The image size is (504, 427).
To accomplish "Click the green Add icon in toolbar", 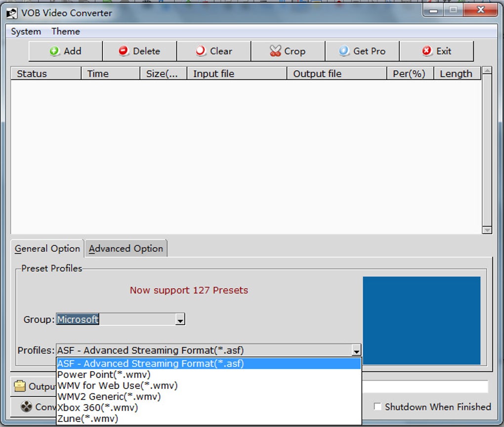I will click(54, 51).
